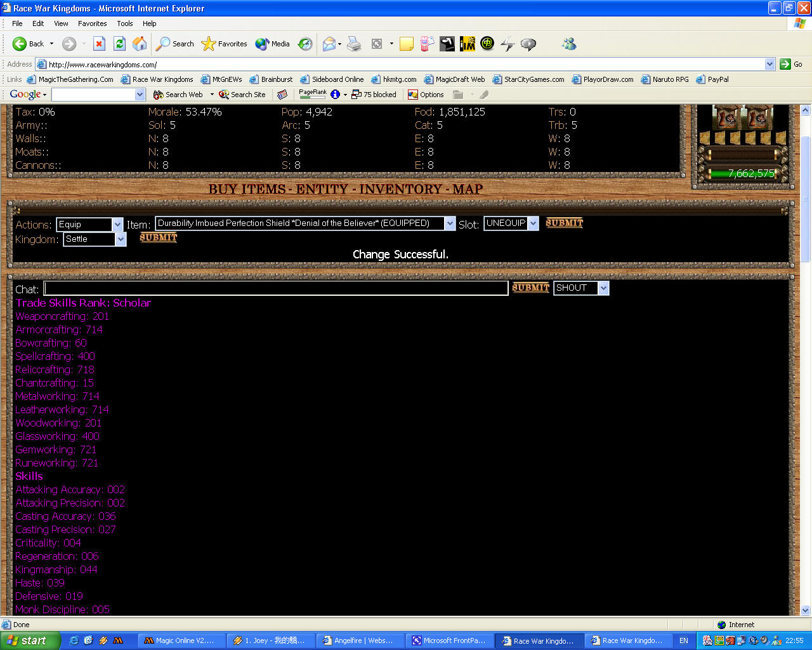Viewport: 812px width, 650px height.
Task: Go back with the Back arrow icon
Action: [20, 44]
